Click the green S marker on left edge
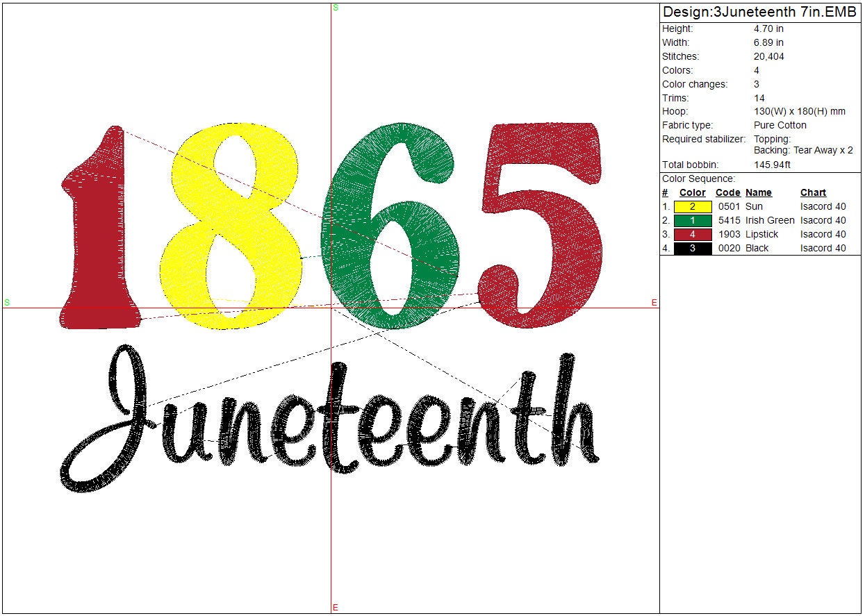 point(7,302)
